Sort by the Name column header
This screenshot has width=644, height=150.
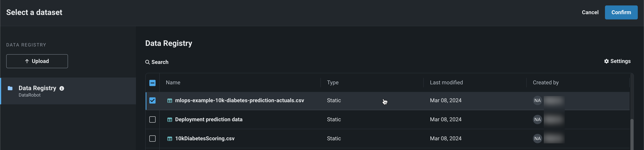(173, 83)
